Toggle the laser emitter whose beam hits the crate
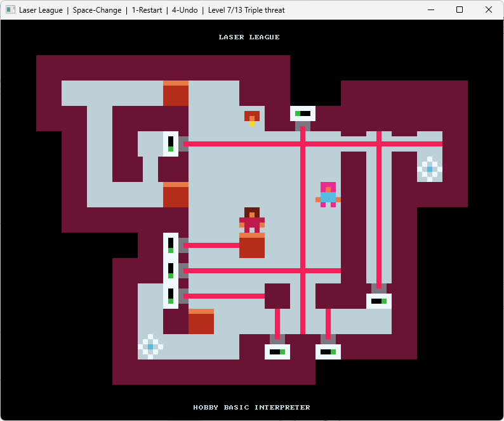The height and width of the screenshot is (421, 504). pos(171,245)
